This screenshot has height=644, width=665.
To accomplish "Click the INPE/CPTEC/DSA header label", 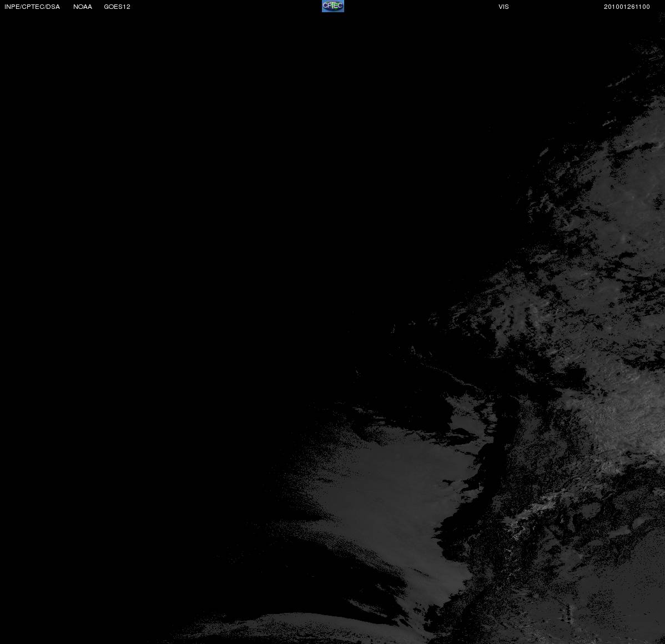I will coord(32,7).
